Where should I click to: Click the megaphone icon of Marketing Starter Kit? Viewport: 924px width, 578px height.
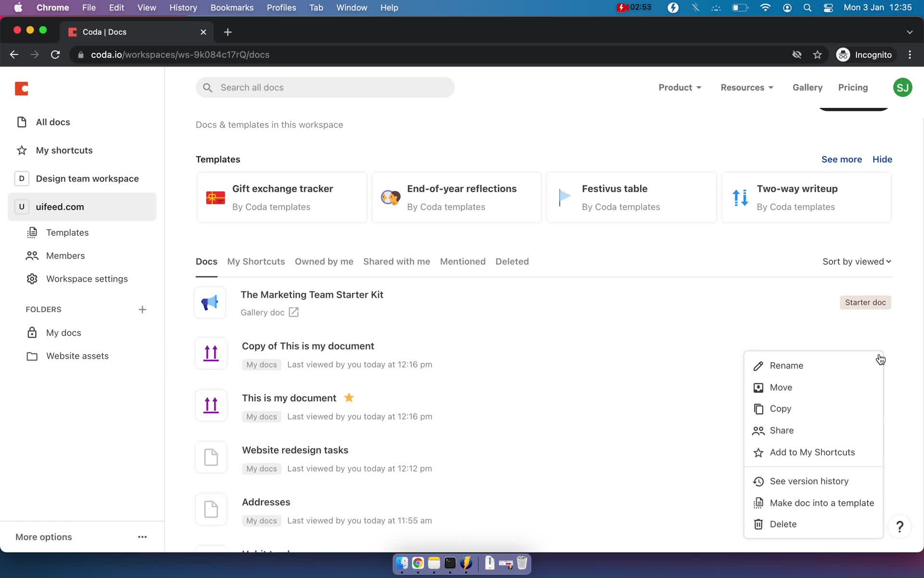[x=210, y=302]
